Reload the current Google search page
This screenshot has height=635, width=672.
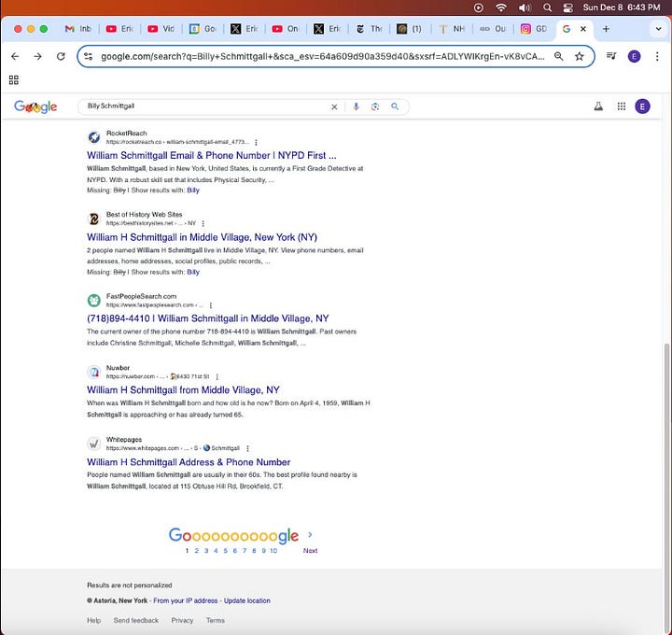click(61, 56)
